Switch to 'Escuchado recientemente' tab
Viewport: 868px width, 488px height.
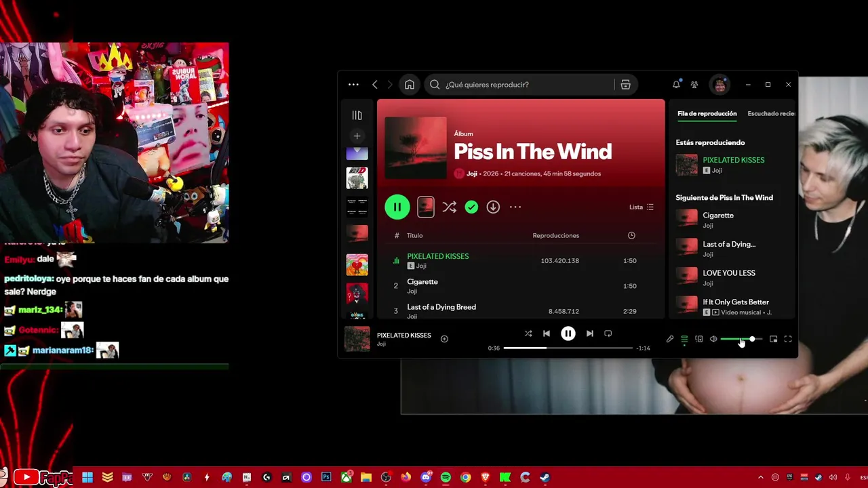(x=771, y=113)
